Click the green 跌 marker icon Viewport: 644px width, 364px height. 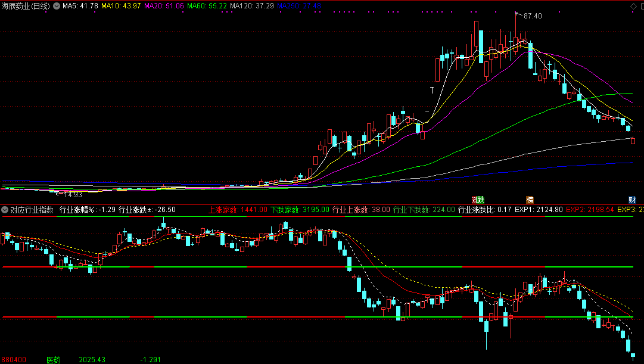(x=481, y=200)
